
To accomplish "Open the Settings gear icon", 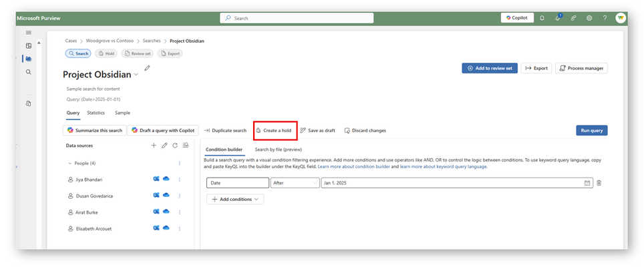I will pos(589,18).
